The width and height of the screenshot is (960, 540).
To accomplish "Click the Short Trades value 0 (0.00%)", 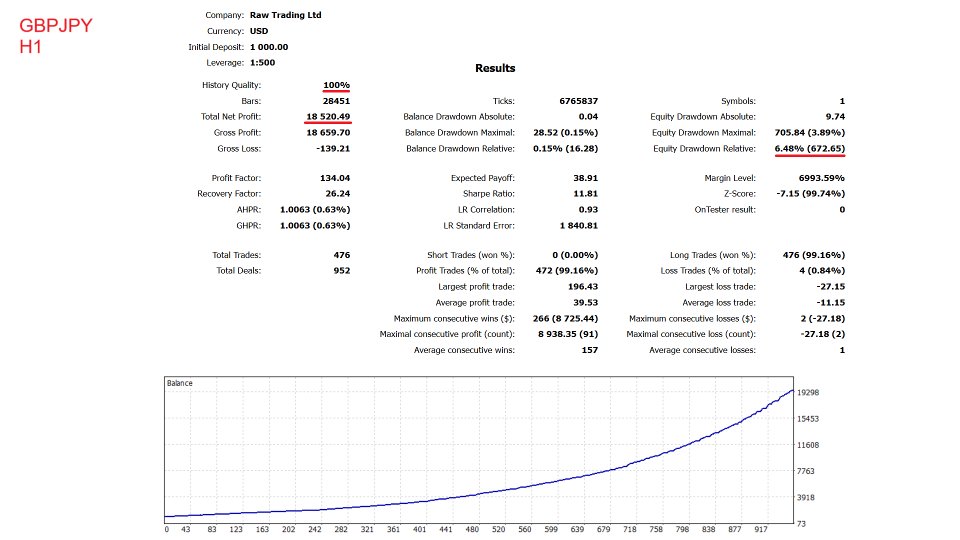I will pyautogui.click(x=576, y=255).
